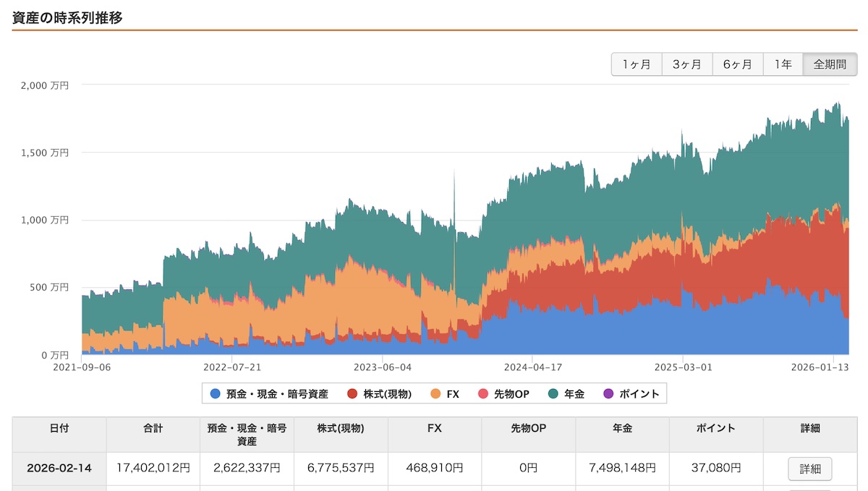Click the 資産の時系列推移 heading
Screen dimensions: 868x491
(x=67, y=18)
